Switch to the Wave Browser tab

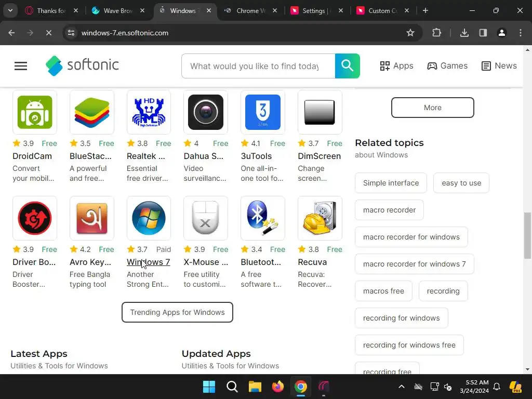118,10
